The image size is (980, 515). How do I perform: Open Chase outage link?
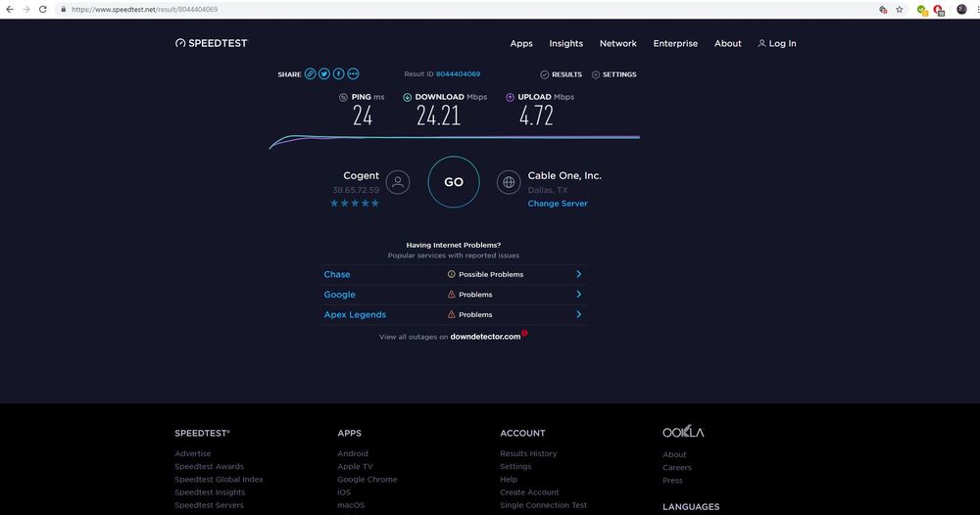click(337, 274)
